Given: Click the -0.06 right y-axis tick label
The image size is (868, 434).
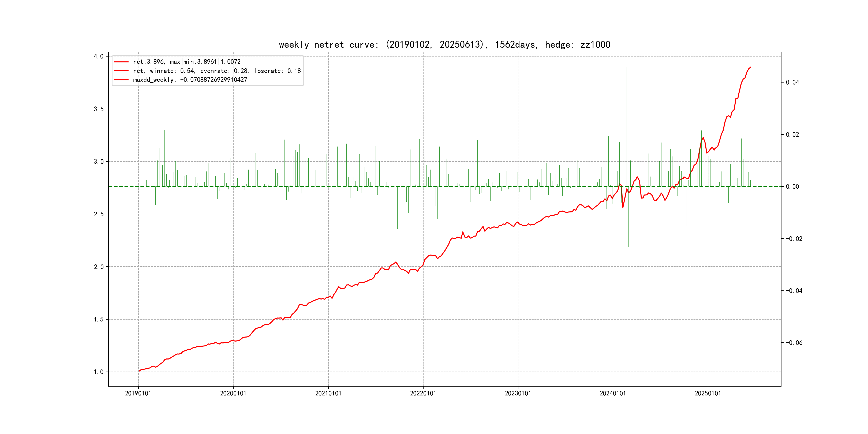Looking at the screenshot, I should 794,343.
